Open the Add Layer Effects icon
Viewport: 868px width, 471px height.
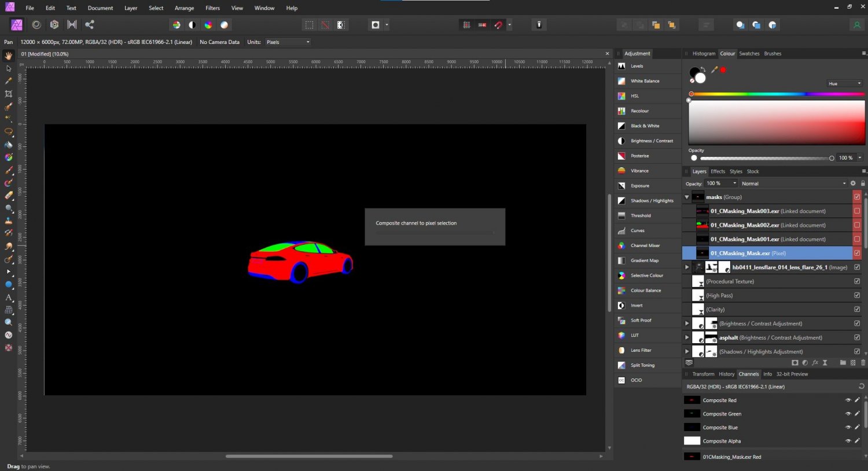click(815, 363)
